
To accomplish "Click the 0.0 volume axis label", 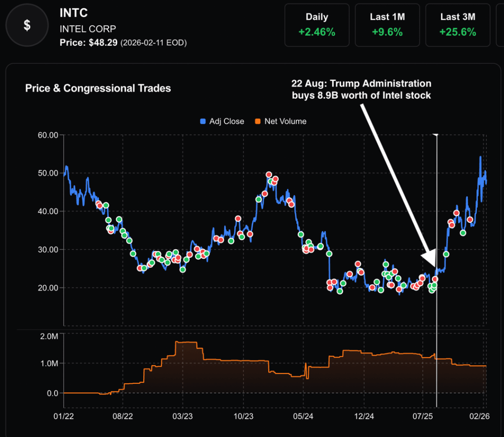I will [53, 393].
